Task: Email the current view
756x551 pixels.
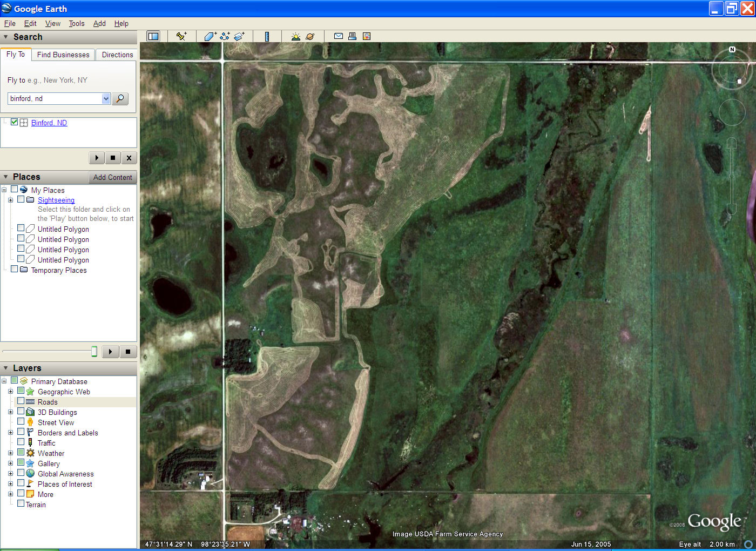Action: pos(339,36)
